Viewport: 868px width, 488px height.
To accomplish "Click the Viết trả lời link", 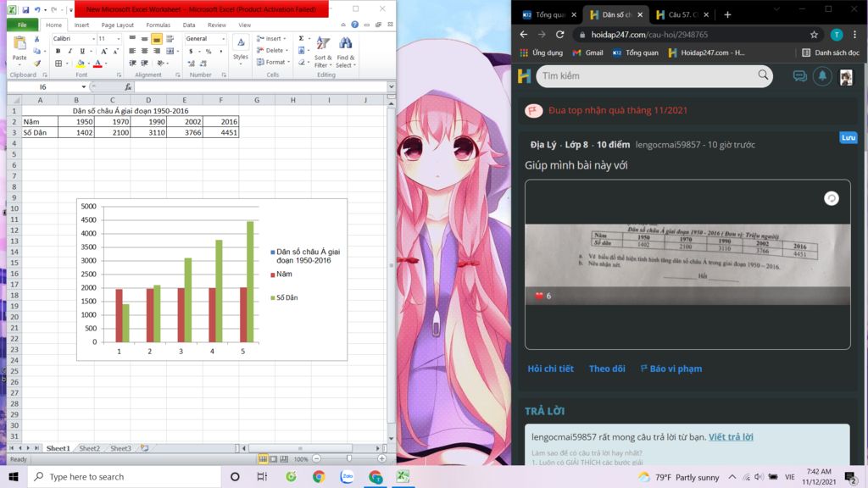I will (x=731, y=437).
